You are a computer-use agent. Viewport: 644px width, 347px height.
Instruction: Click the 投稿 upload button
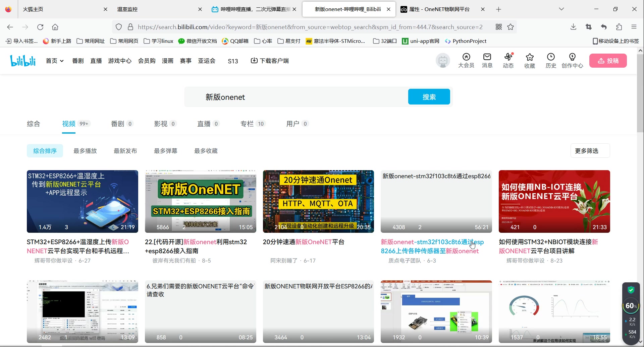pos(608,61)
